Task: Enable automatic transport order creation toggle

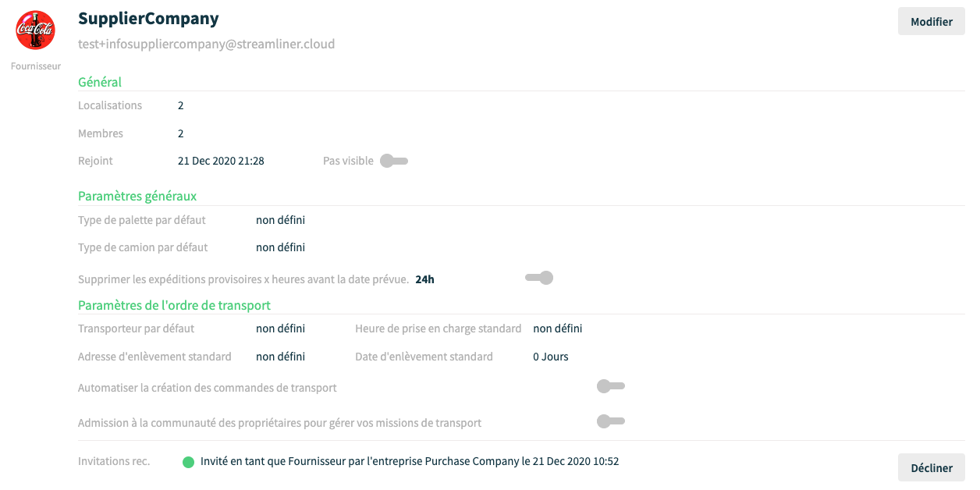Action: click(611, 386)
